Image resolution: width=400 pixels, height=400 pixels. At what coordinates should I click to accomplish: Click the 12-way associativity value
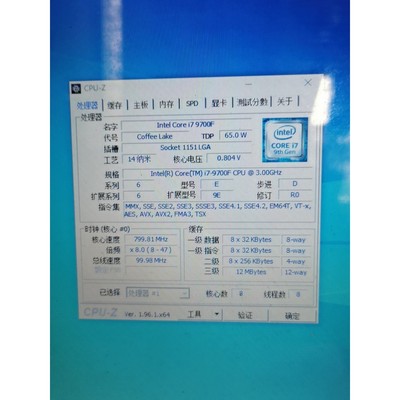[295, 273]
